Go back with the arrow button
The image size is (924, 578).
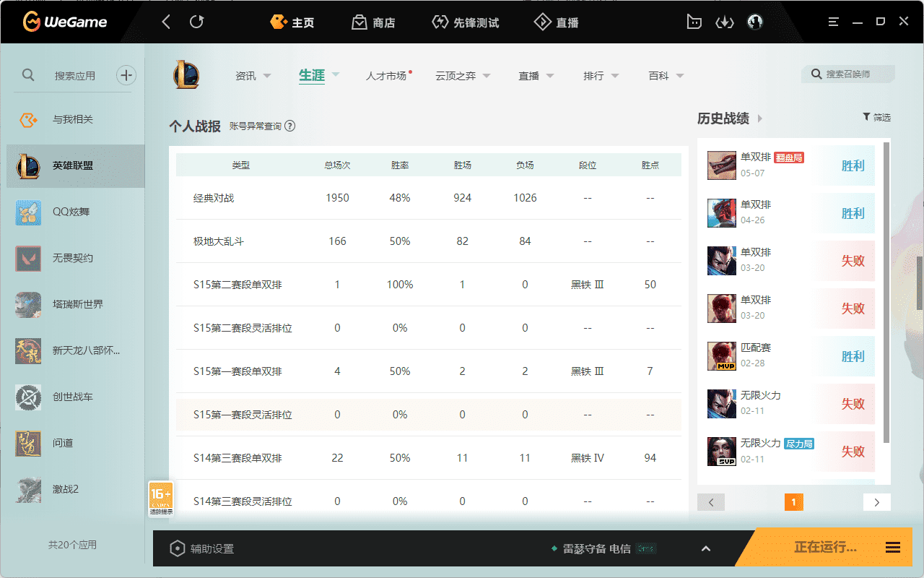(x=167, y=22)
